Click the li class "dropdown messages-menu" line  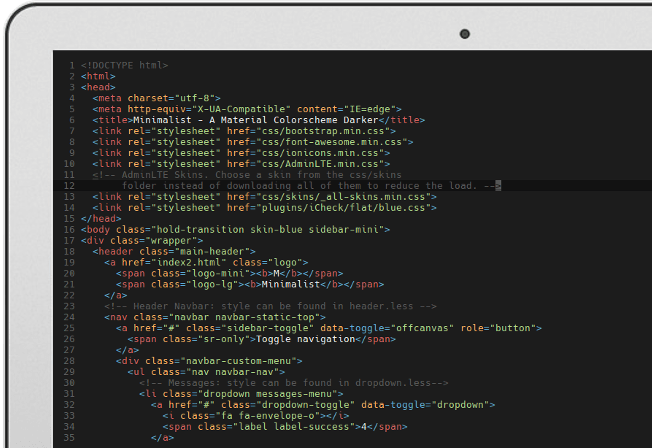[241, 394]
